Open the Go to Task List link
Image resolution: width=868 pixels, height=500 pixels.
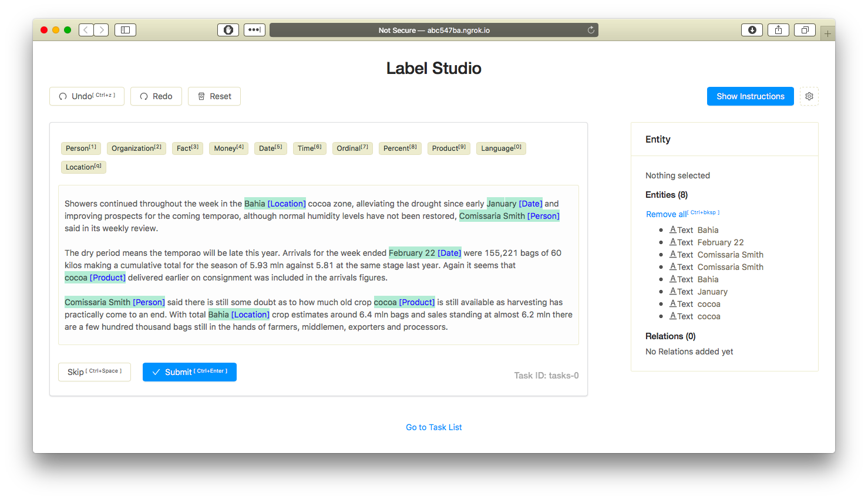(434, 427)
